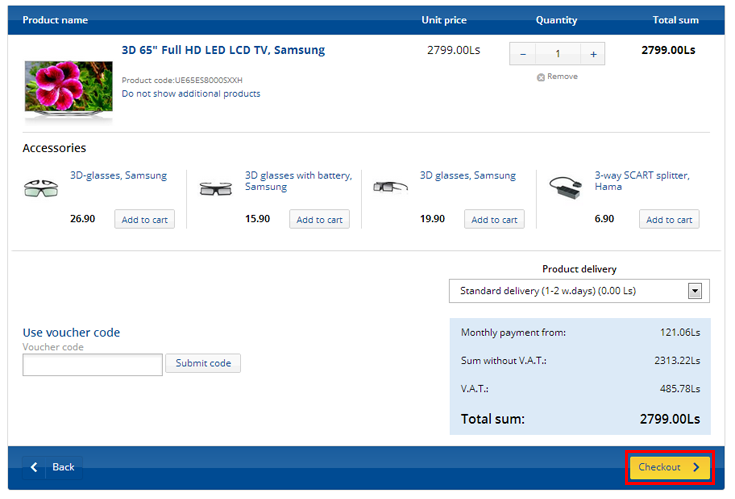Screen dimensions: 735x499
Task: Click the Sum without V.A.T. 2313.22Ls value
Action: (x=677, y=360)
